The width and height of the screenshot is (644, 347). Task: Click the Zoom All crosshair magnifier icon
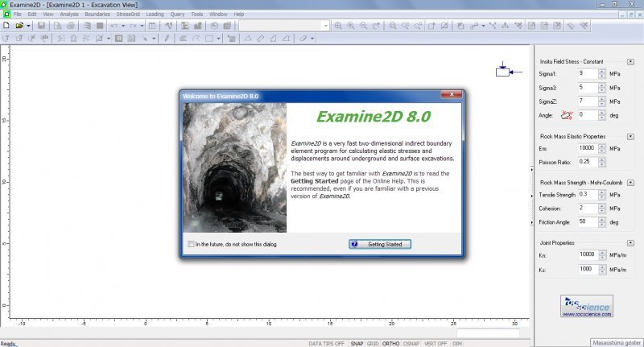(337, 26)
